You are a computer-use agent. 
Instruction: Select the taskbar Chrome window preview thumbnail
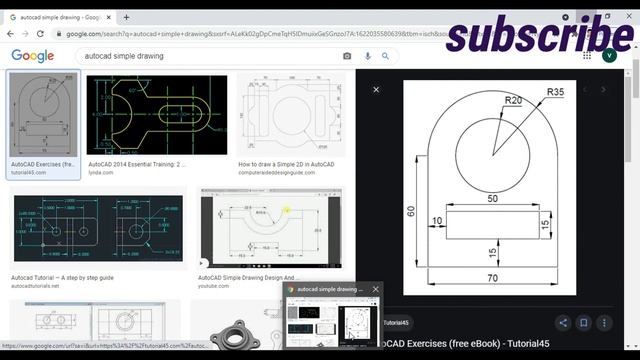click(333, 322)
